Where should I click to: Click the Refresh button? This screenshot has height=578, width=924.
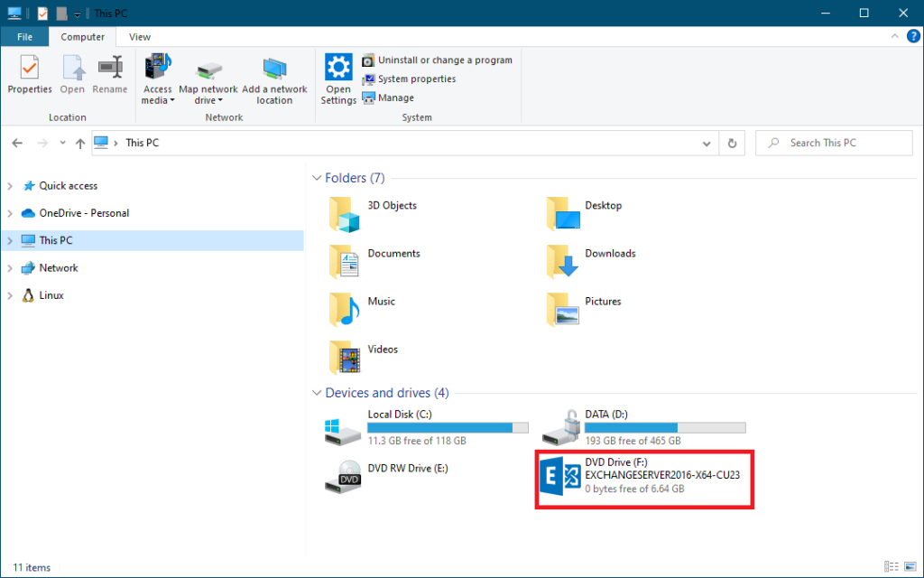coord(732,143)
